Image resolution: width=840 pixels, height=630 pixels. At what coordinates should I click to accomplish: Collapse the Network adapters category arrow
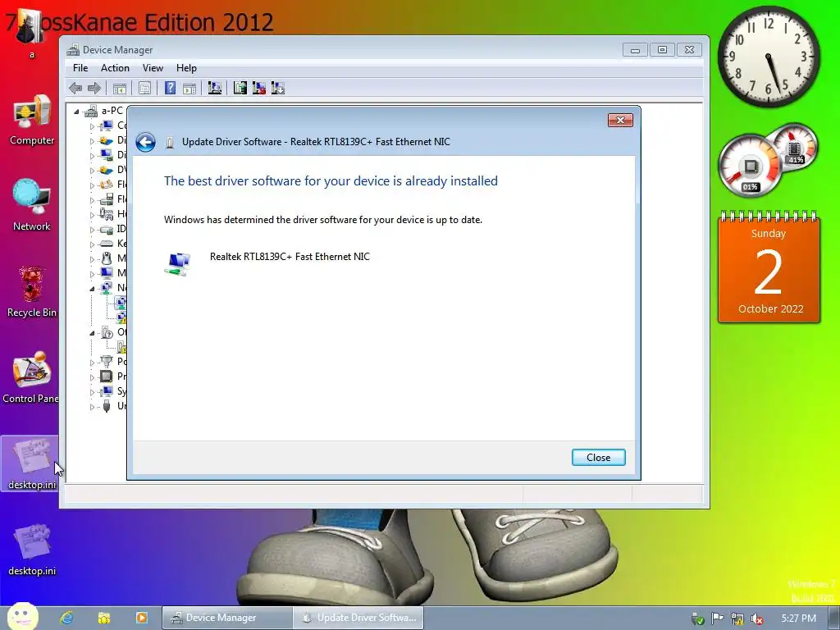[x=92, y=289]
